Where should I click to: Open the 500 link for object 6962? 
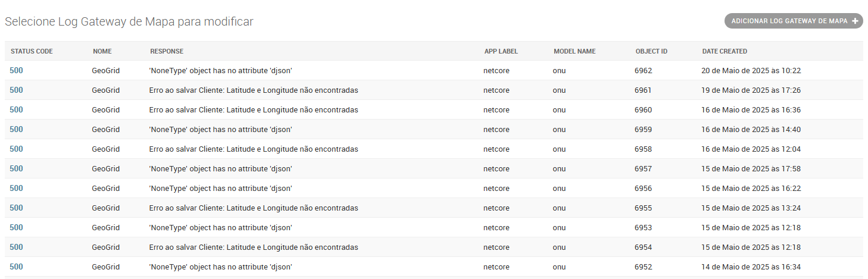click(x=16, y=70)
